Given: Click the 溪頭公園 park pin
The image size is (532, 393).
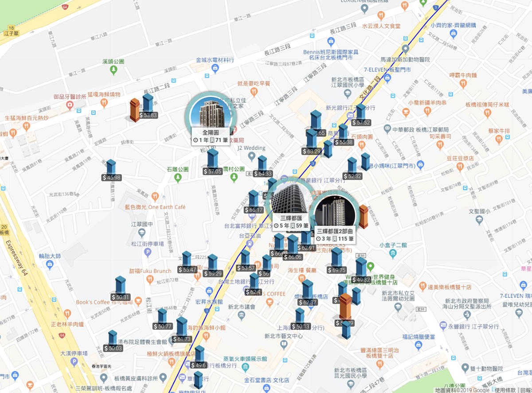Looking at the screenshot, I should (114, 70).
